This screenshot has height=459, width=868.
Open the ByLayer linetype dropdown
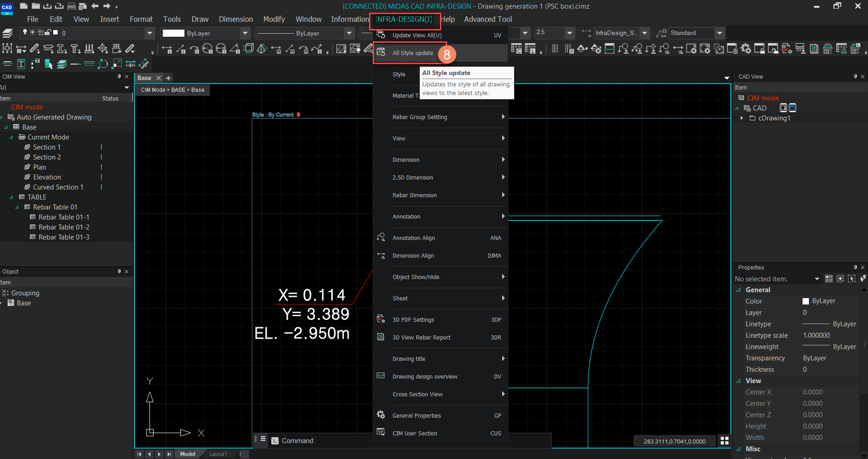point(349,33)
